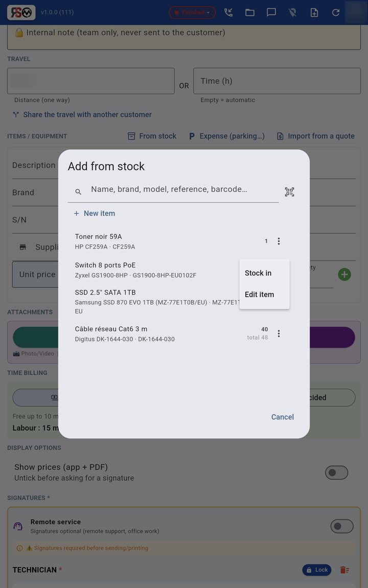Toggle Show prices (app + PDF) switch
Viewport: 368px width, 588px height.
(336, 473)
